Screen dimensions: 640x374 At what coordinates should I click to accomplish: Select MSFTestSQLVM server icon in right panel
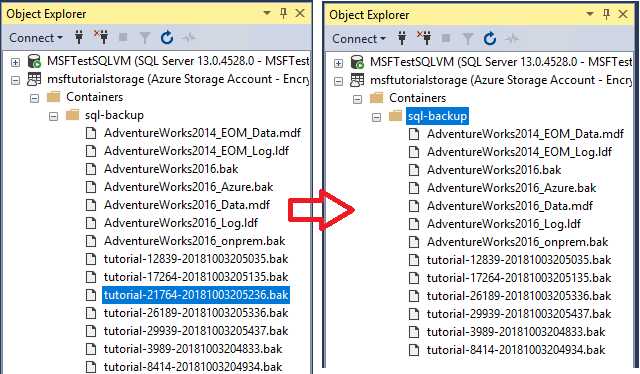358,62
